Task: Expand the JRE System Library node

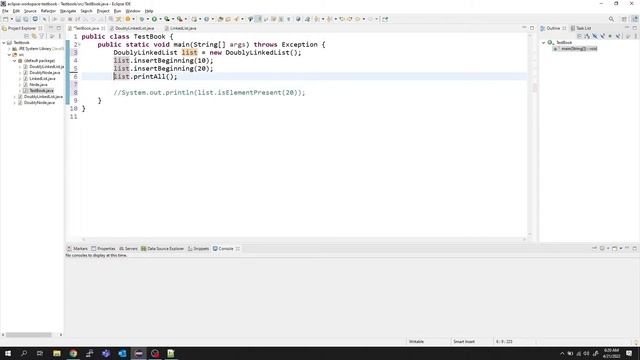Action: click(x=9, y=49)
